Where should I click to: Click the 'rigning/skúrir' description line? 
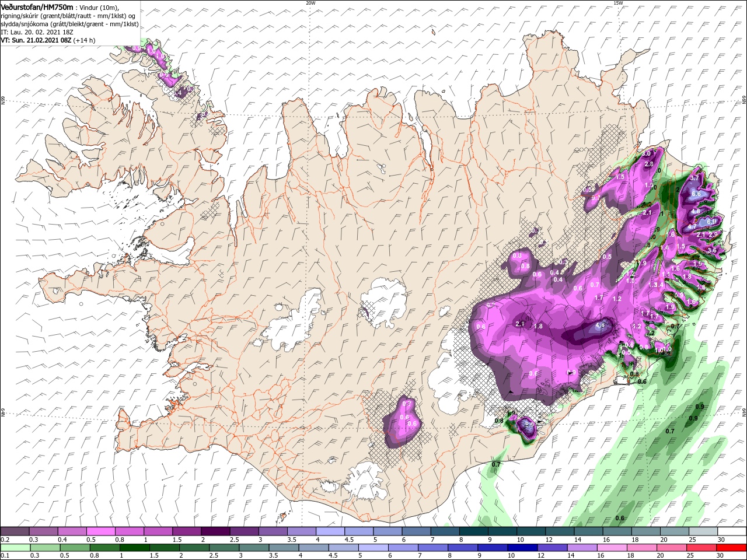pyautogui.click(x=68, y=16)
